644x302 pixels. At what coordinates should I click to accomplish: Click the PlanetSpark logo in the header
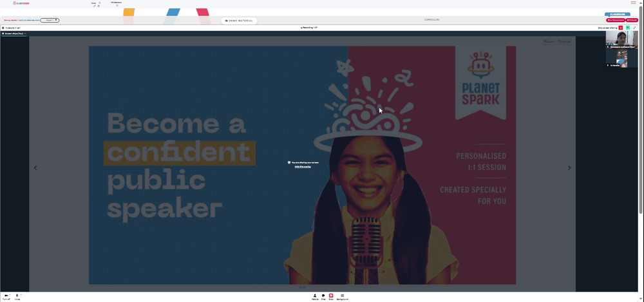click(x=21, y=3)
